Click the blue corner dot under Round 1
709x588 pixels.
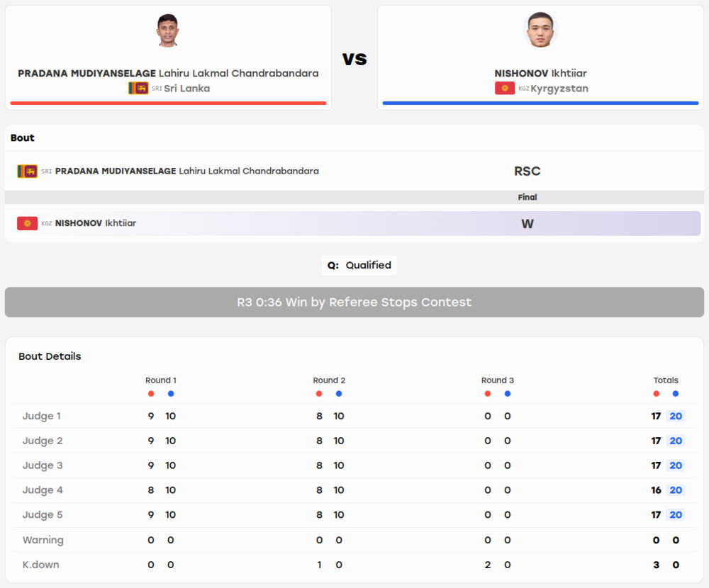tap(171, 394)
